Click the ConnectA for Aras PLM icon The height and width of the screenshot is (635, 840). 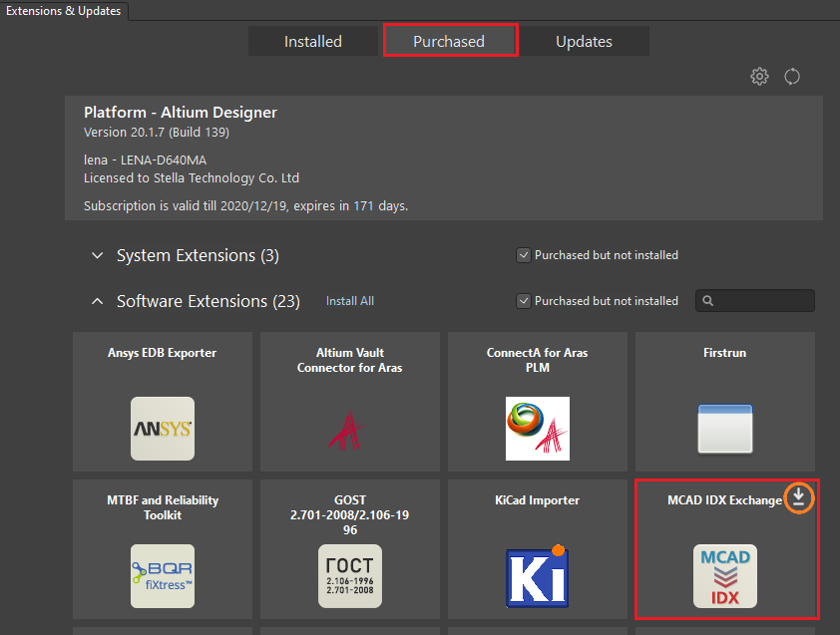538,429
